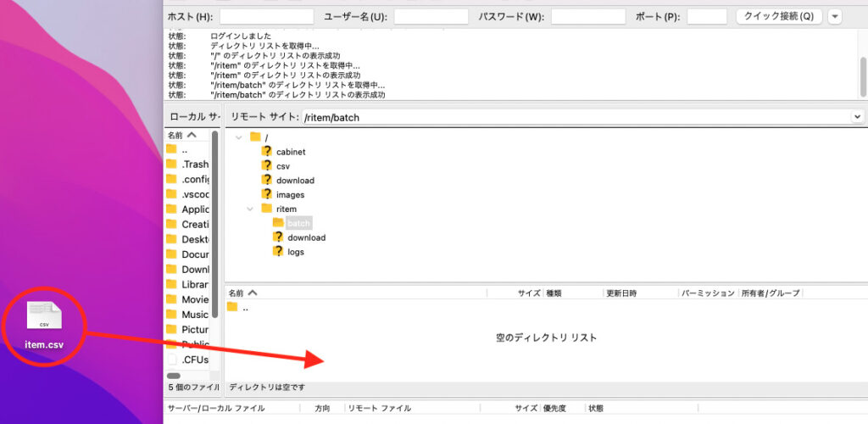The height and width of the screenshot is (424, 868).
Task: Click the csv unknown-folder question mark icon
Action: pyautogui.click(x=267, y=165)
